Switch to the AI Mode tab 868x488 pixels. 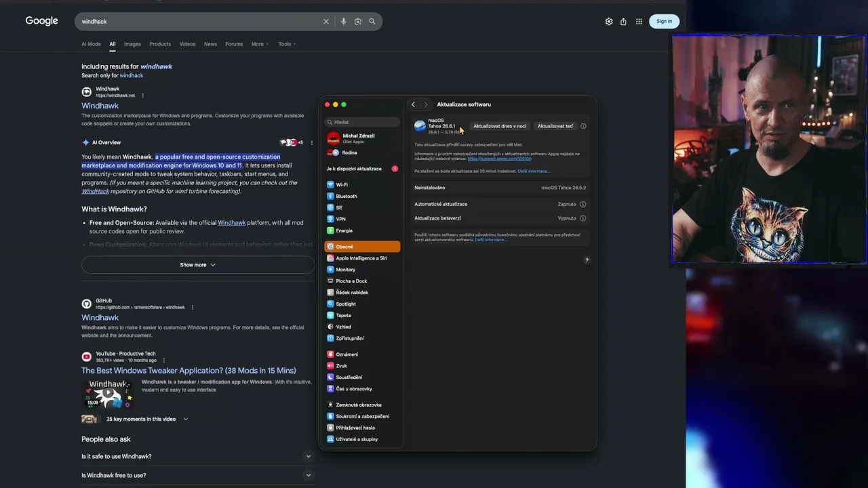[x=91, y=44]
